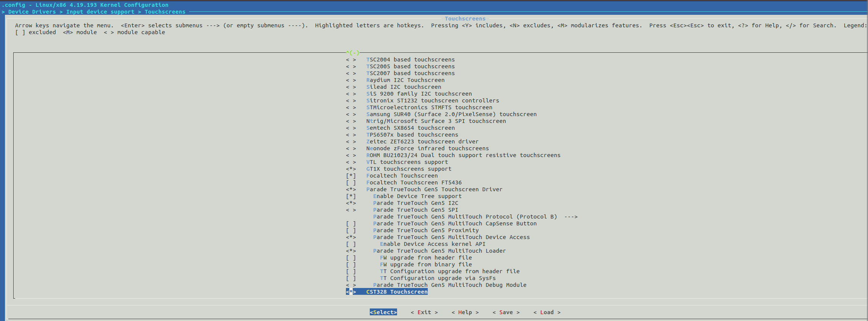868x321 pixels.
Task: Open the MultiTouch Protocol (Protocol B) submenu
Action: (475, 217)
